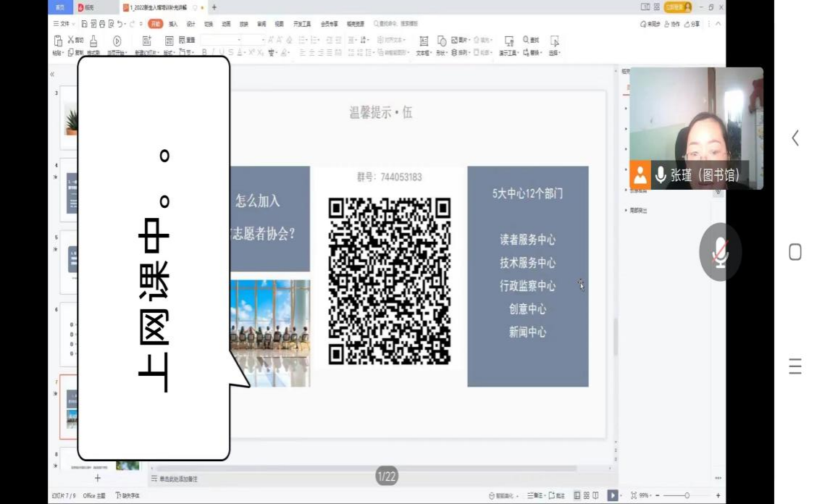Image resolution: width=817 pixels, height=504 pixels.
Task: Click the sync status (未同步) button
Action: coord(650,24)
